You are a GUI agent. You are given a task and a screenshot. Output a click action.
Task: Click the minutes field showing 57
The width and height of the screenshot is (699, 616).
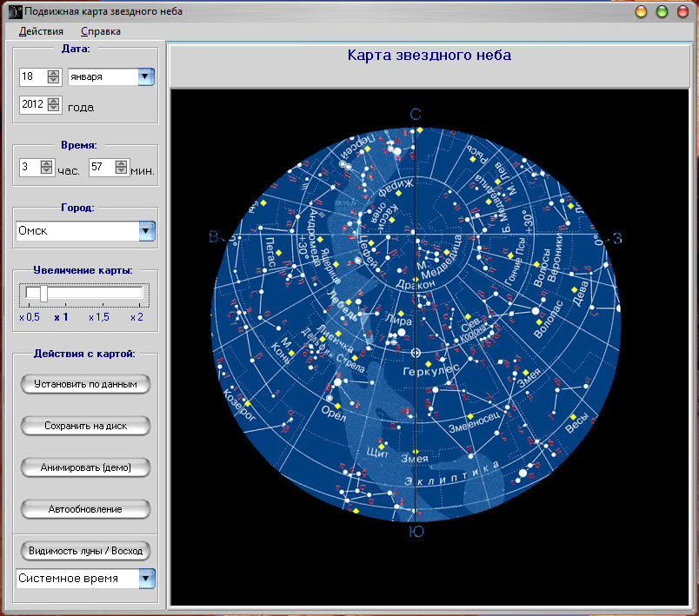click(100, 167)
